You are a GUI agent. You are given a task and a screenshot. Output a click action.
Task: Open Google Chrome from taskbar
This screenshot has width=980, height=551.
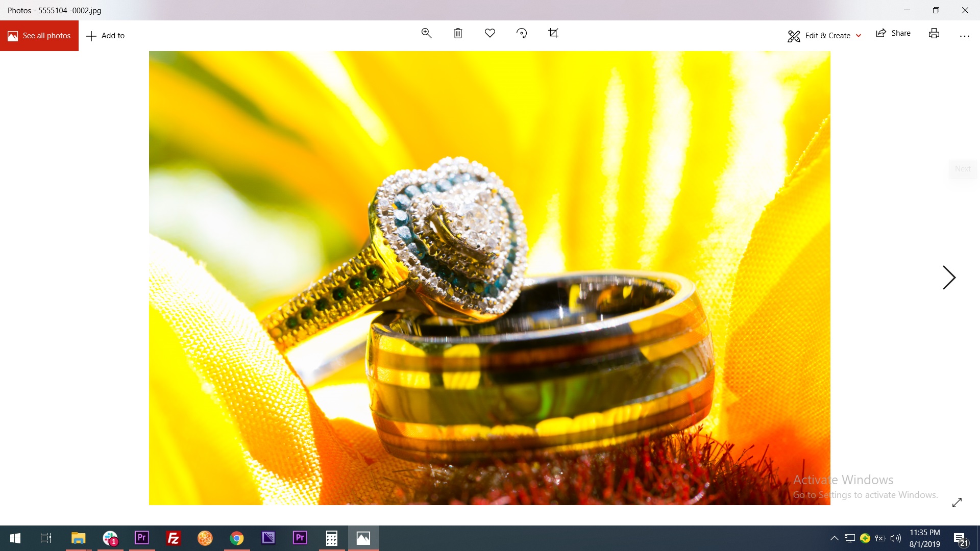(x=237, y=538)
